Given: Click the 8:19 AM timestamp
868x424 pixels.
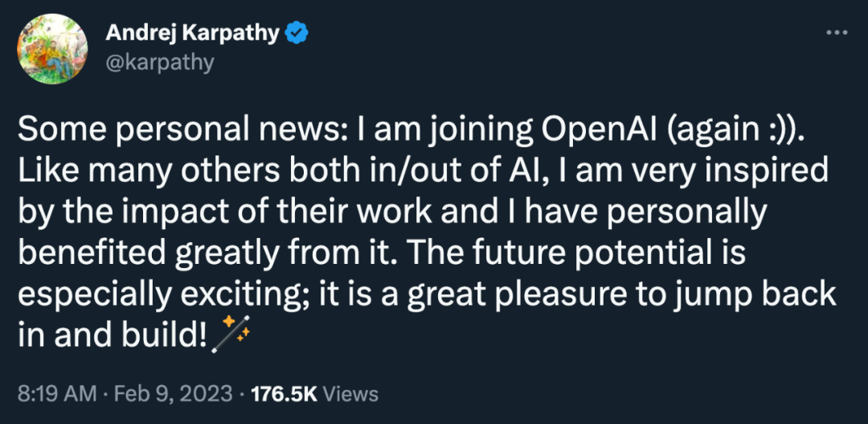Looking at the screenshot, I should point(55,394).
